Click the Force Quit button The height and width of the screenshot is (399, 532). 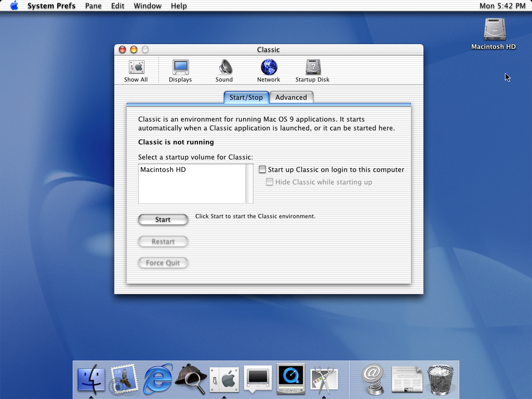pyautogui.click(x=163, y=262)
